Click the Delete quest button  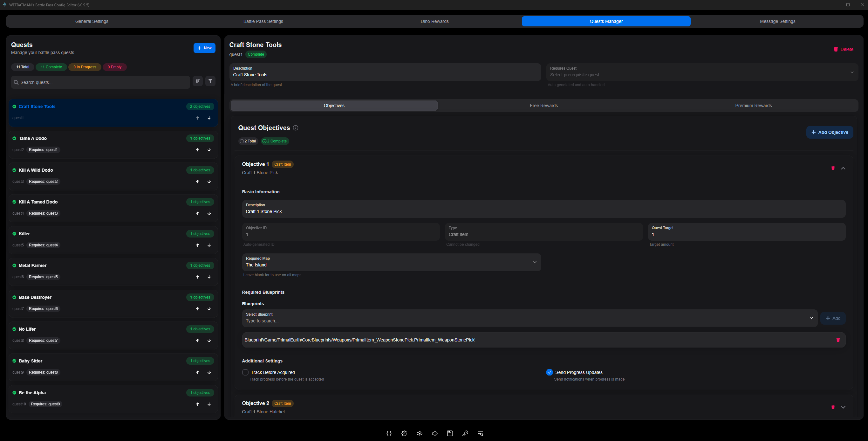pos(844,49)
